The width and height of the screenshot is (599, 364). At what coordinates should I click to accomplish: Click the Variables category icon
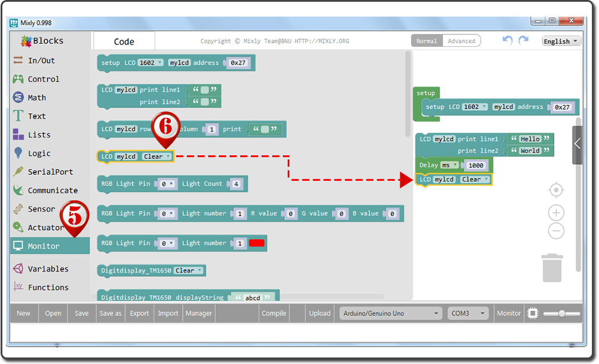(18, 269)
